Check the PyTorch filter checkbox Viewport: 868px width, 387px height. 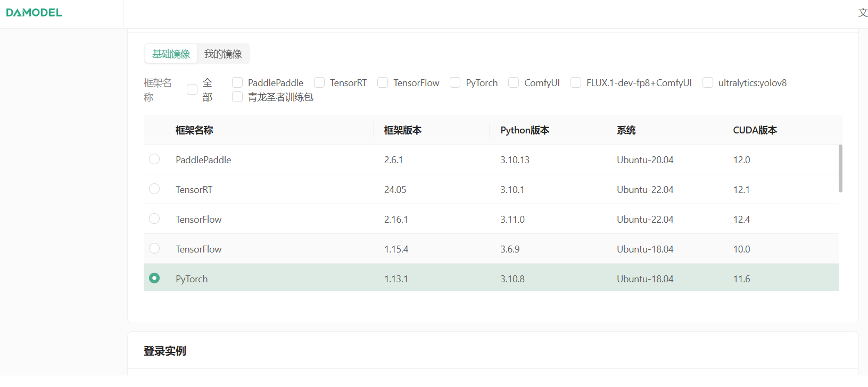[x=455, y=82]
